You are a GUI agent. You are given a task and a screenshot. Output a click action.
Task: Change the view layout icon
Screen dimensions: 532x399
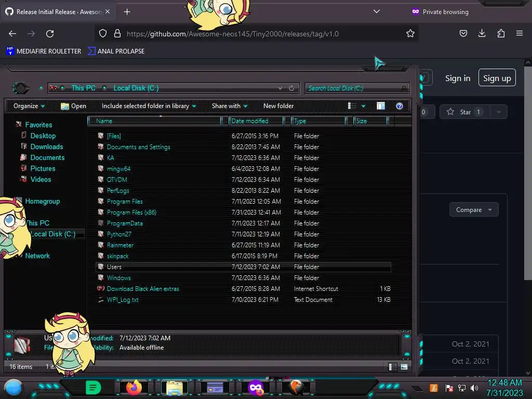(x=352, y=106)
